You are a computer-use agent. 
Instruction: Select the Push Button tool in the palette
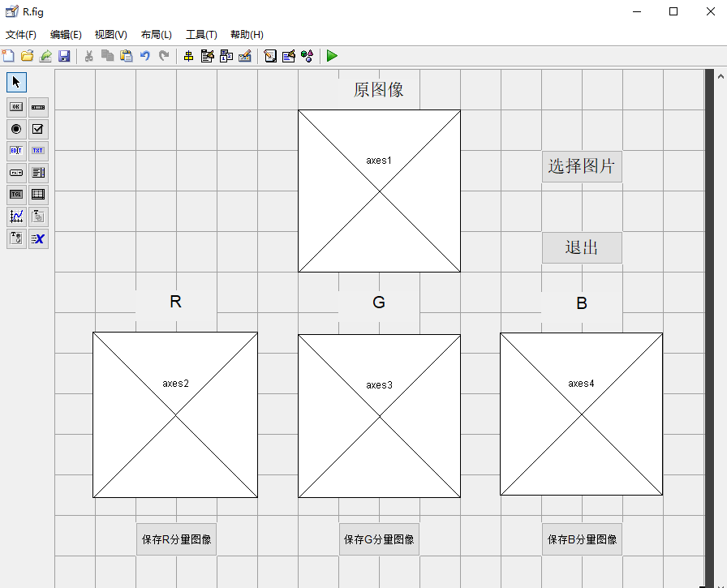pos(16,106)
